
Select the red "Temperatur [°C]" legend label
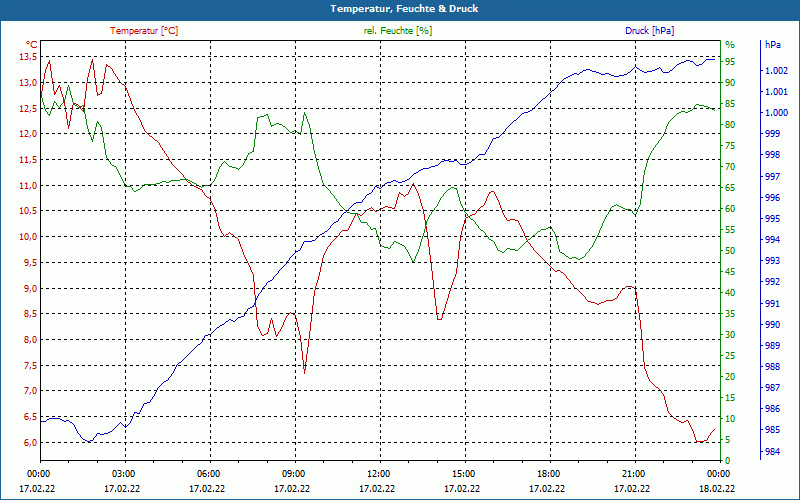tap(144, 31)
